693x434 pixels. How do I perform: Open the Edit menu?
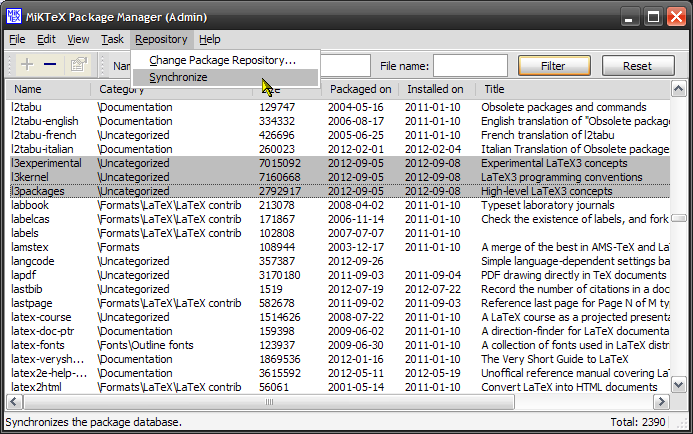tap(46, 39)
